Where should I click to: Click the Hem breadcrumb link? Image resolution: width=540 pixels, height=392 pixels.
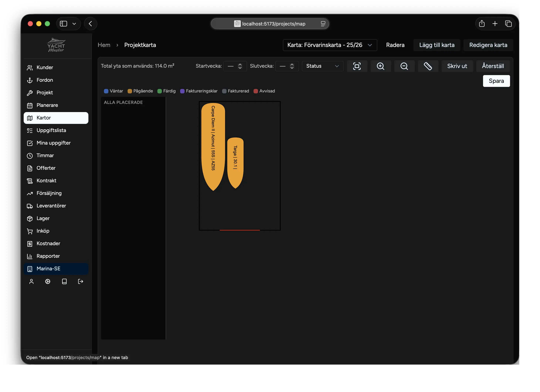104,45
